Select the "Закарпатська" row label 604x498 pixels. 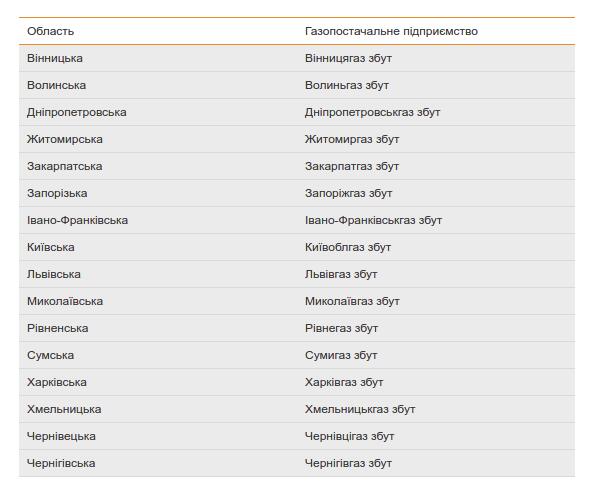pyautogui.click(x=65, y=166)
